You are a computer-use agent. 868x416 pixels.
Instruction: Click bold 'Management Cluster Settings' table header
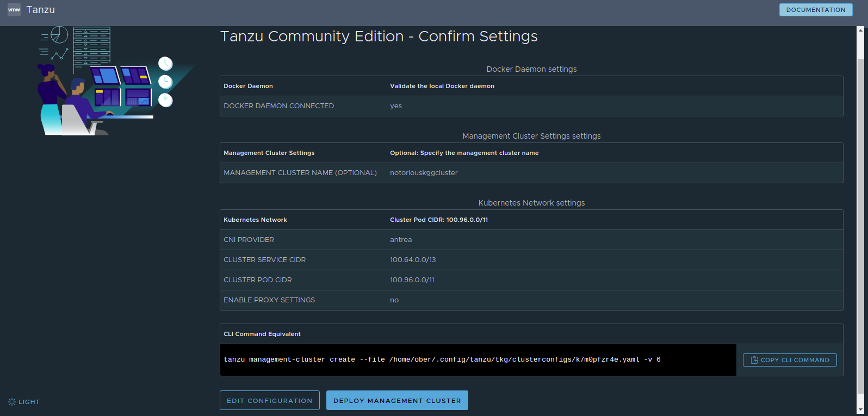[x=269, y=153]
